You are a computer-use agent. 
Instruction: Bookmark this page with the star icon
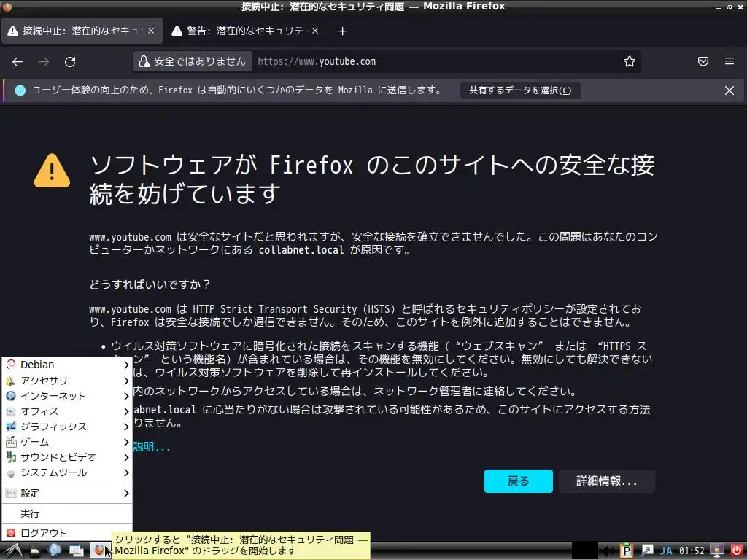(630, 61)
